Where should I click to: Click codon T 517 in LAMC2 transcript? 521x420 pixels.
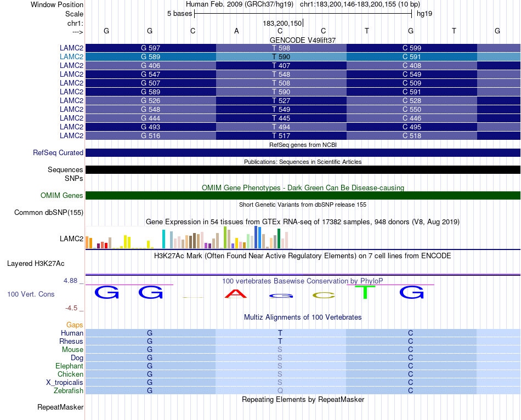pos(281,135)
